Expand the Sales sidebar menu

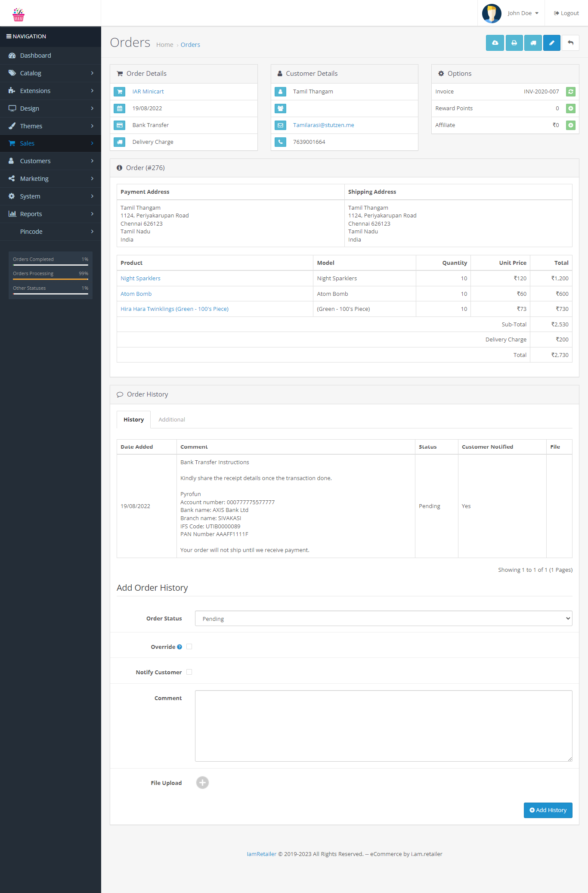(50, 143)
